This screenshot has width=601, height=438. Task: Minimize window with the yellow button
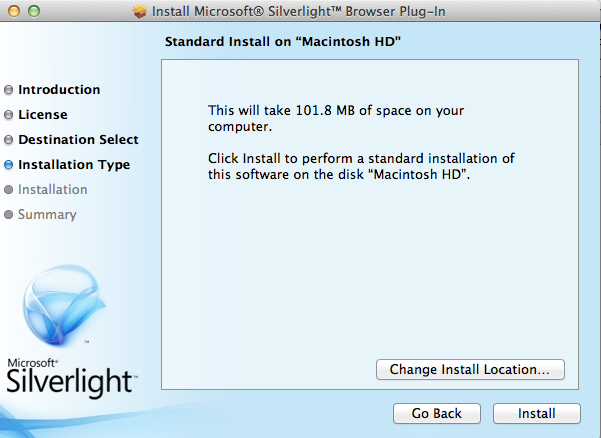coord(14,11)
